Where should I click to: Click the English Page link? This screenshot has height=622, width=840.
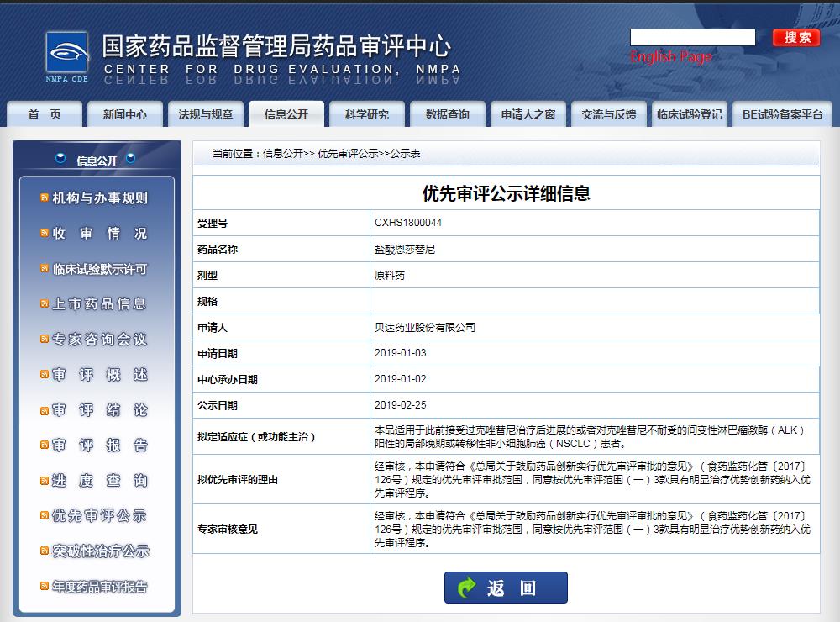670,57
